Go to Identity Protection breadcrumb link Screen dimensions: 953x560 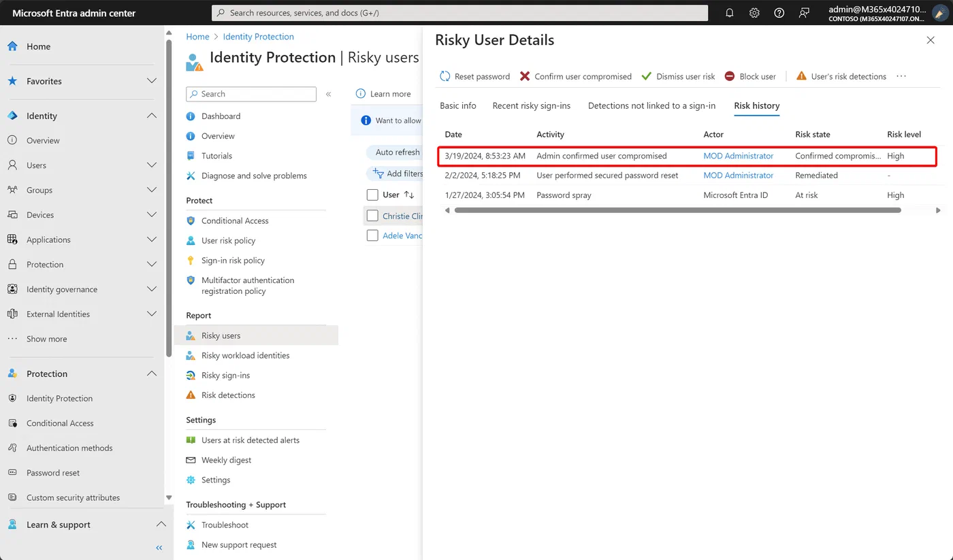[x=259, y=37]
